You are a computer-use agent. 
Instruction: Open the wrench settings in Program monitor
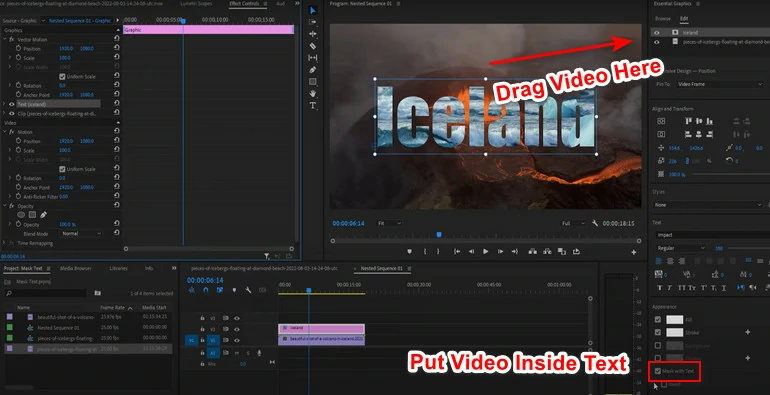click(595, 223)
